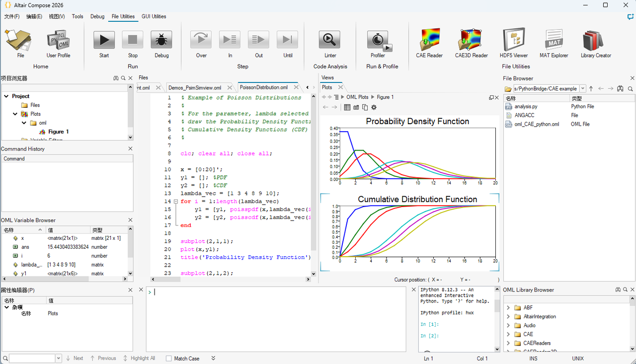Image resolution: width=636 pixels, height=364 pixels.
Task: Click the code editor vertical scrollbar
Action: pyautogui.click(x=314, y=184)
